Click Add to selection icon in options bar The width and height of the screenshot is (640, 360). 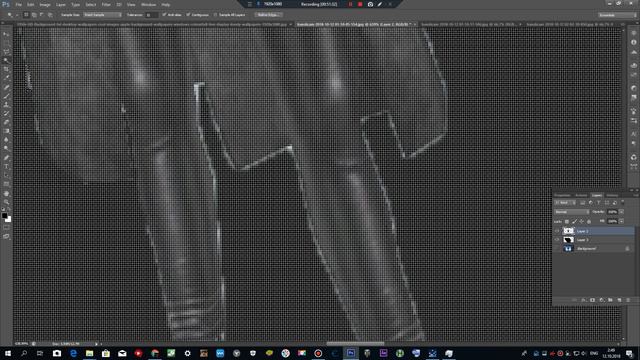(x=34, y=15)
